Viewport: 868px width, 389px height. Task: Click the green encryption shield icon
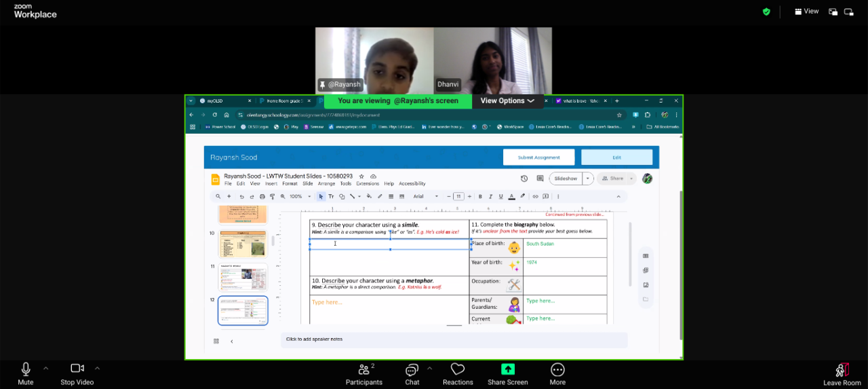point(766,12)
